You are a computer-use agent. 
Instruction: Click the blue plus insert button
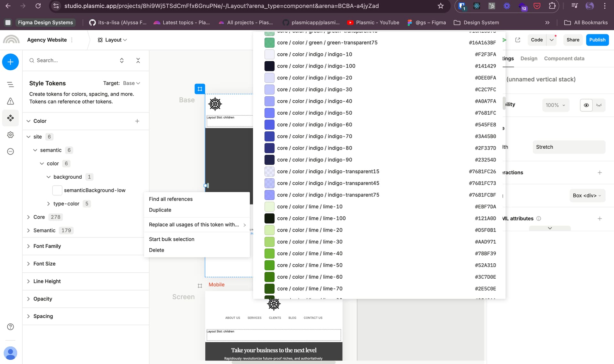10,62
